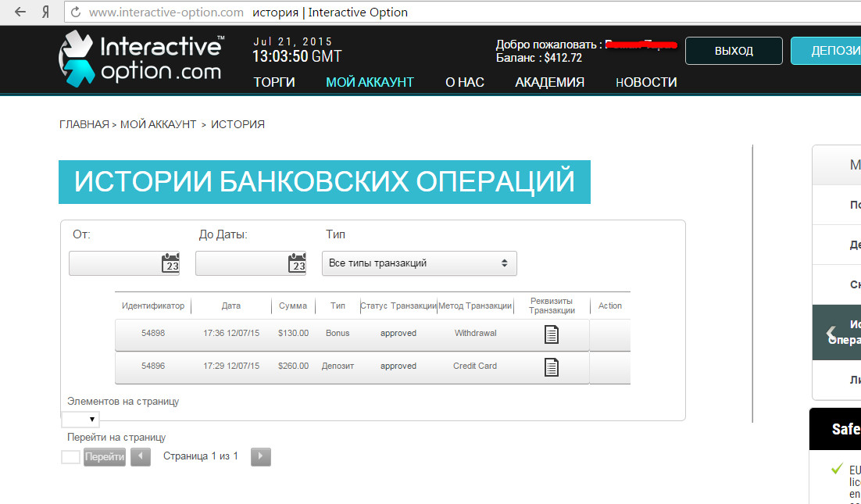Click the Сумма column header
Viewport: 861px width, 504px height.
(x=293, y=306)
